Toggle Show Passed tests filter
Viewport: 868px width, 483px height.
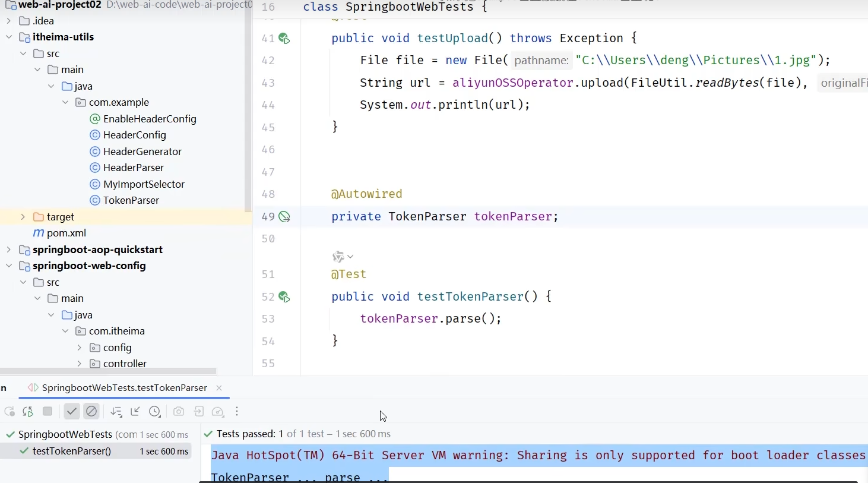[72, 411]
